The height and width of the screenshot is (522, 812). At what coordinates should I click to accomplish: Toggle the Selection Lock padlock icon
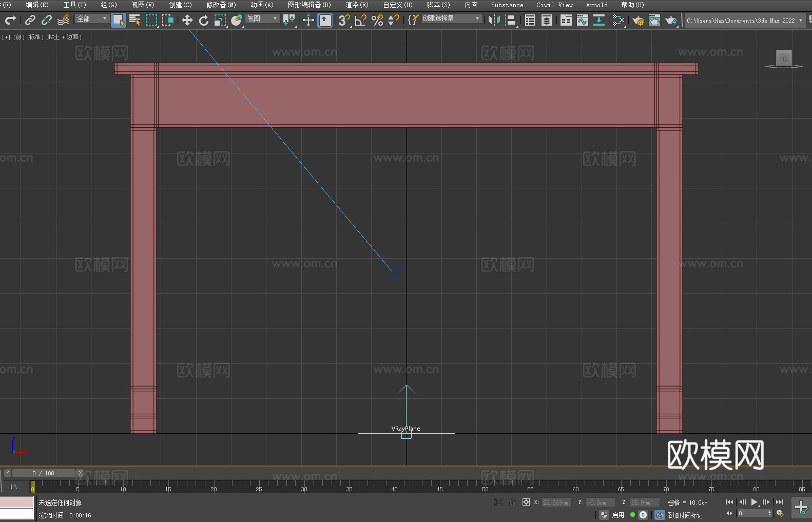click(x=512, y=502)
